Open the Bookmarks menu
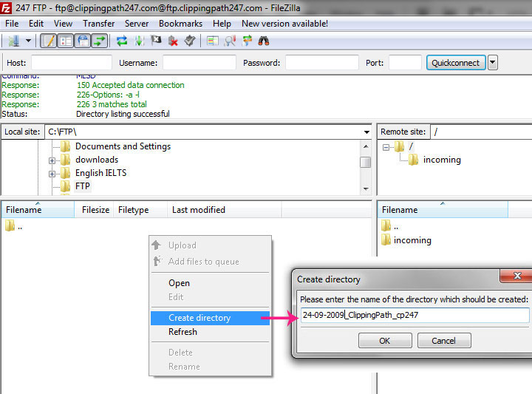The image size is (532, 394). coord(180,24)
